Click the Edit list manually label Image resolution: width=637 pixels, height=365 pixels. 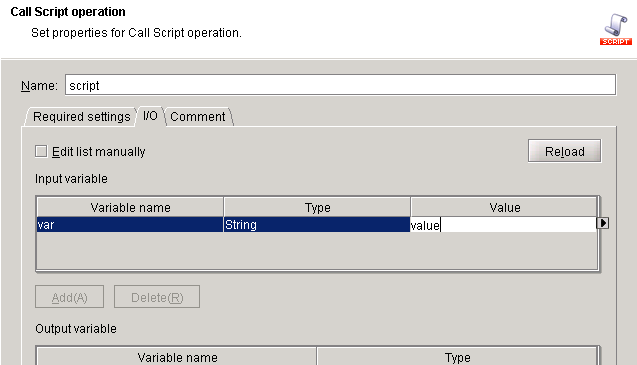point(99,152)
